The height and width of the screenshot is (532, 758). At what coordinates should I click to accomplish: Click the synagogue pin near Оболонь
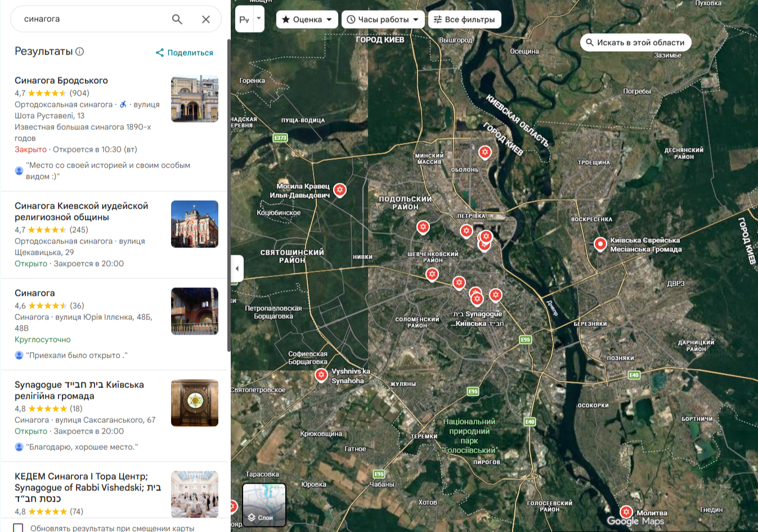485,152
